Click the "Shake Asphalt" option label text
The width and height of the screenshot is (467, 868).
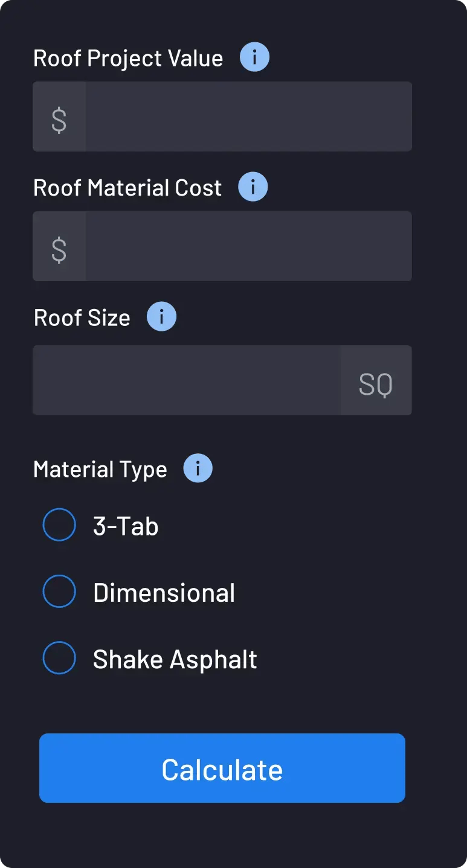(x=175, y=659)
